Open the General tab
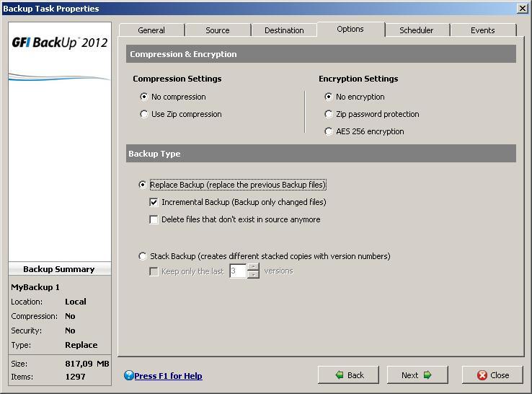532x394 pixels. point(151,30)
